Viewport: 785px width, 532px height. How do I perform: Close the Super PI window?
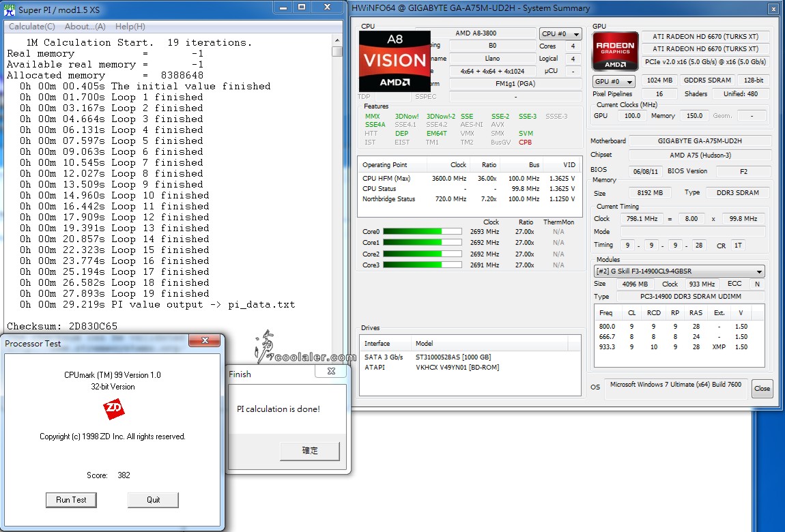[327, 8]
